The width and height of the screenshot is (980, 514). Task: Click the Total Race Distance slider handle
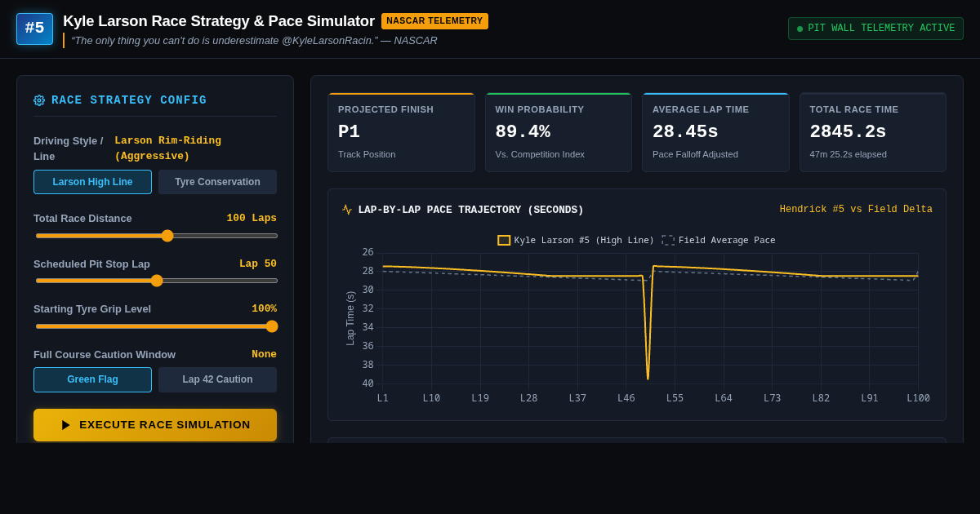point(167,236)
